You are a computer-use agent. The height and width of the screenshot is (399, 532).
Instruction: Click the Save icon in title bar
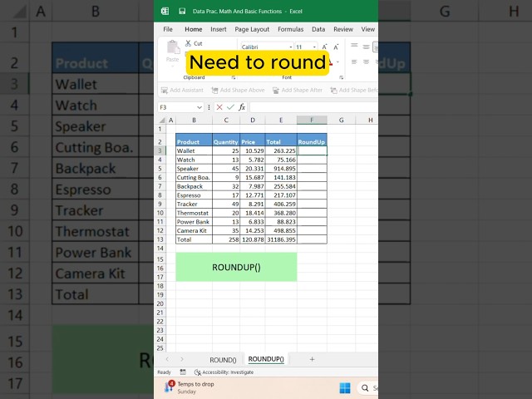pyautogui.click(x=182, y=11)
